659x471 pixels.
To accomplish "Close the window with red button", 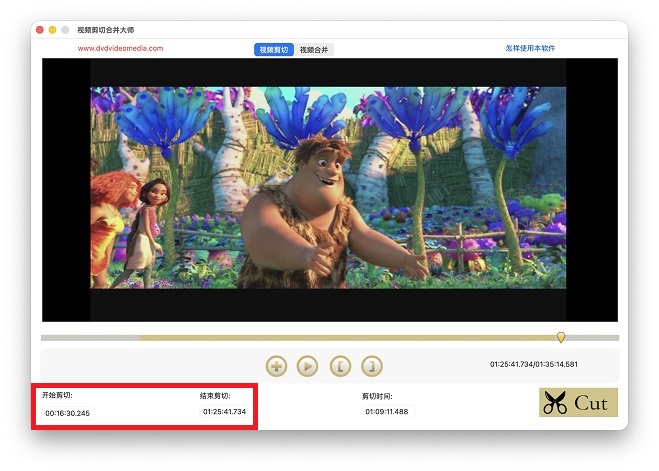I will point(40,30).
